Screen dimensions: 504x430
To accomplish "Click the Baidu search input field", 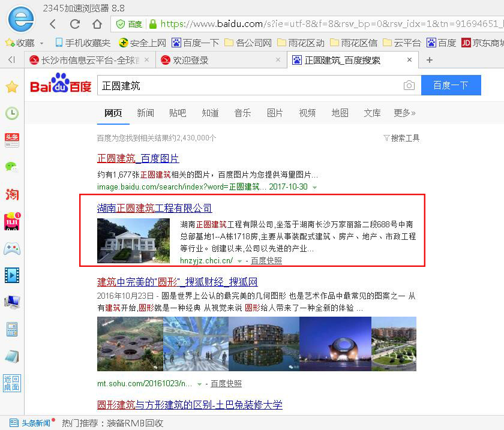I will (x=251, y=86).
